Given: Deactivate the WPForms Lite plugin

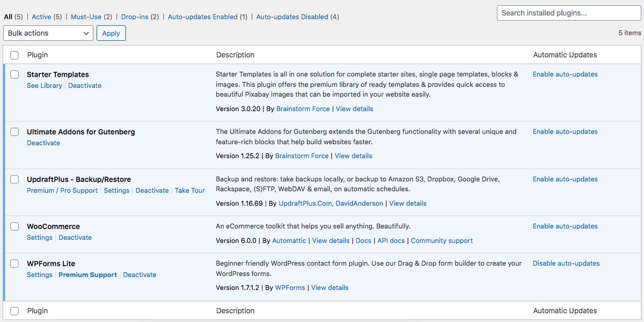Looking at the screenshot, I should [140, 274].
